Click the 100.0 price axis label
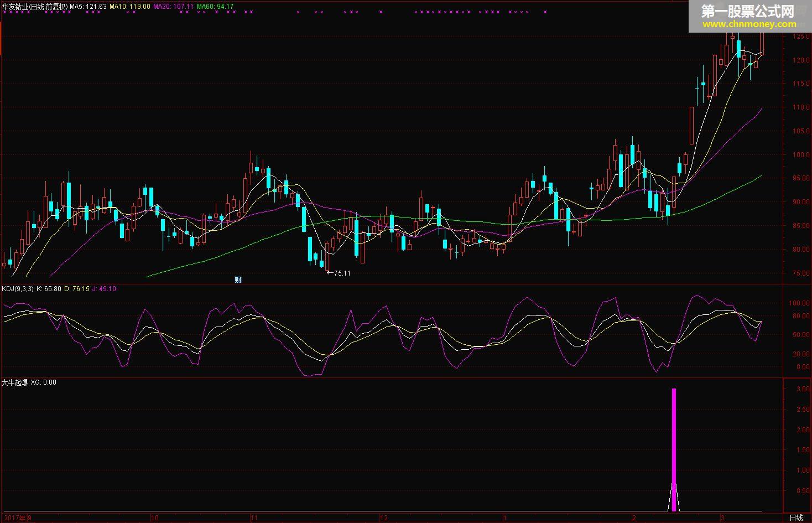Image resolution: width=812 pixels, height=523 pixels. [801, 155]
